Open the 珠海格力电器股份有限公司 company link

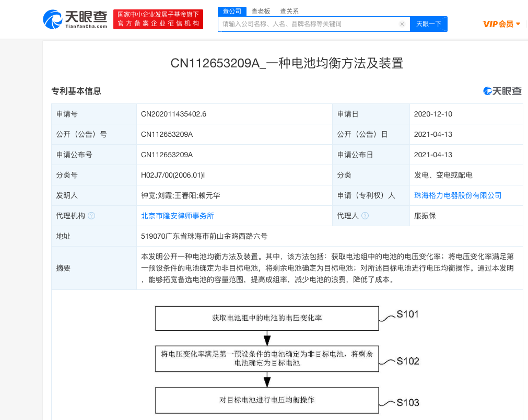pyautogui.click(x=458, y=195)
